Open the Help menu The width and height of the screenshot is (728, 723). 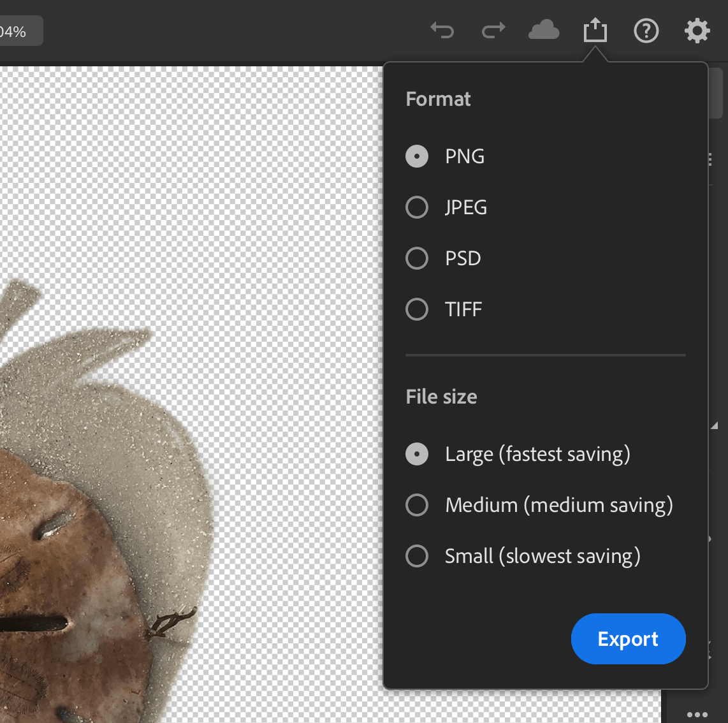click(646, 30)
